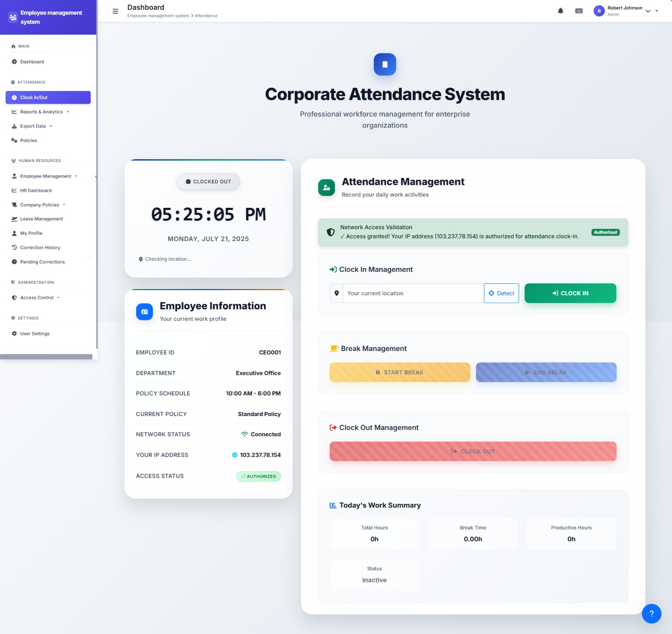Click the location pin icon in input
The width and height of the screenshot is (672, 634).
[336, 293]
